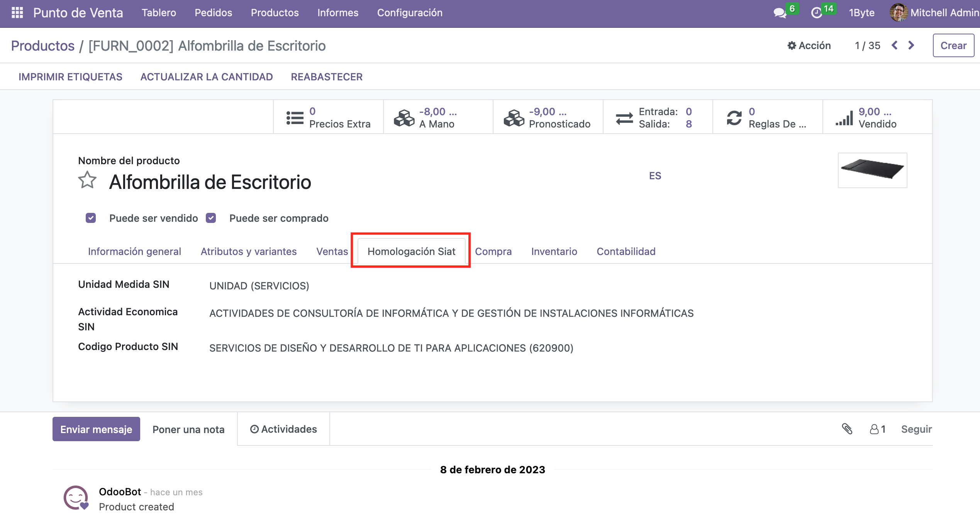The height and width of the screenshot is (520, 980).
Task: Open Mitchell Admin user menu
Action: click(934, 13)
